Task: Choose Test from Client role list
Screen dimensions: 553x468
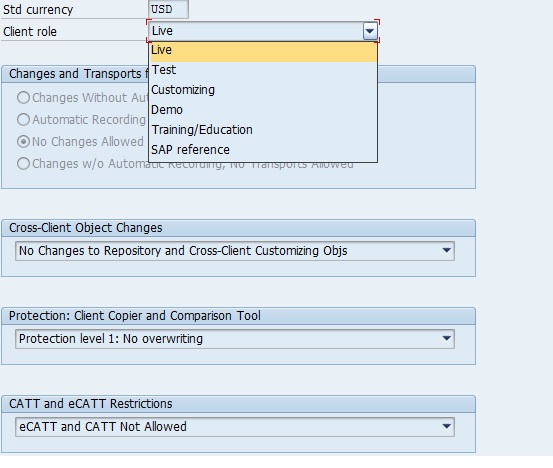Action: coord(263,70)
